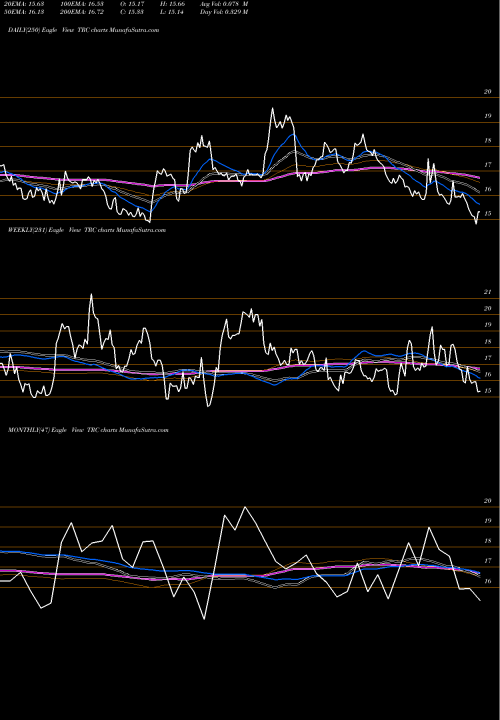Click the 15 label on daily chart axis
500x720 pixels.
(x=488, y=214)
